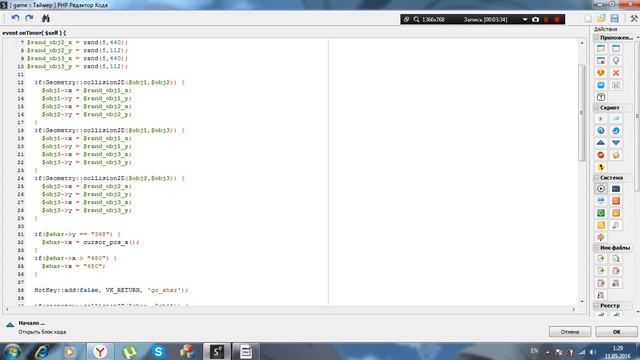Open Internet Explorer from the taskbar
The width and height of the screenshot is (640, 360).
(42, 351)
